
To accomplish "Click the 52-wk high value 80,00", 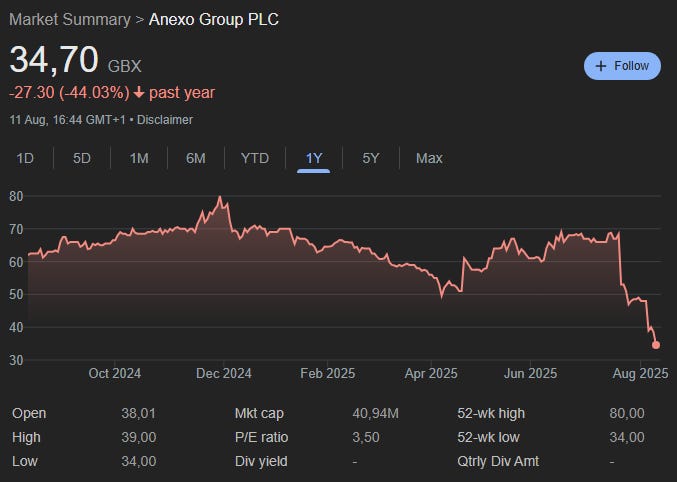I will click(627, 413).
